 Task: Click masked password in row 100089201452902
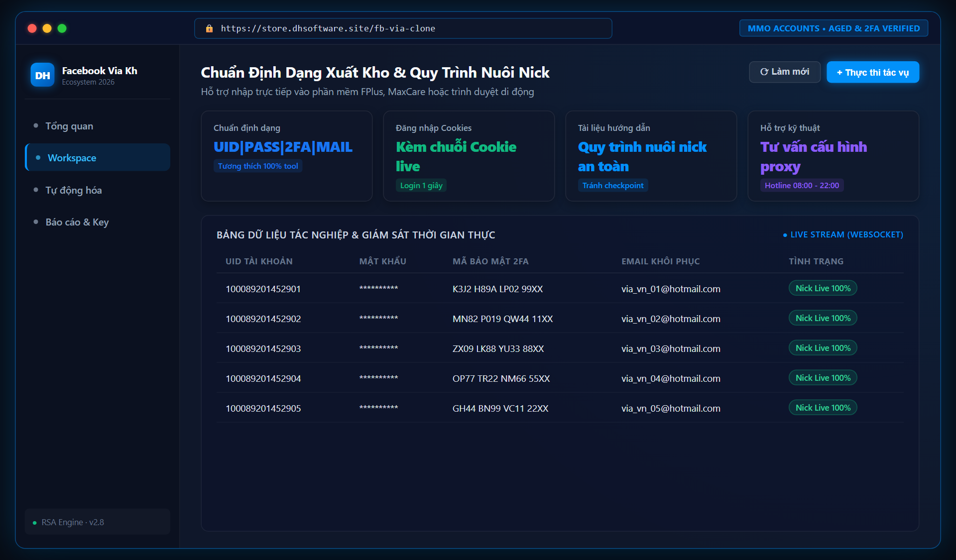[x=378, y=319]
